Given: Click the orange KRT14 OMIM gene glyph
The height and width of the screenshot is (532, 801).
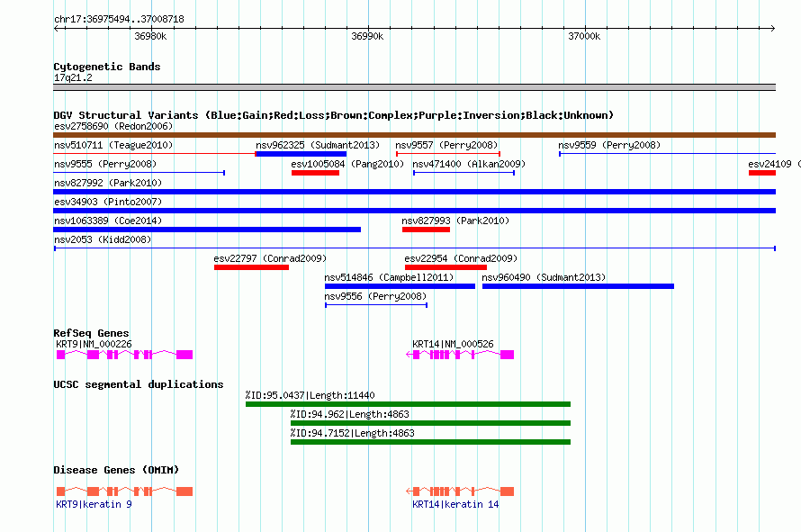Looking at the screenshot, I should click(x=460, y=491).
